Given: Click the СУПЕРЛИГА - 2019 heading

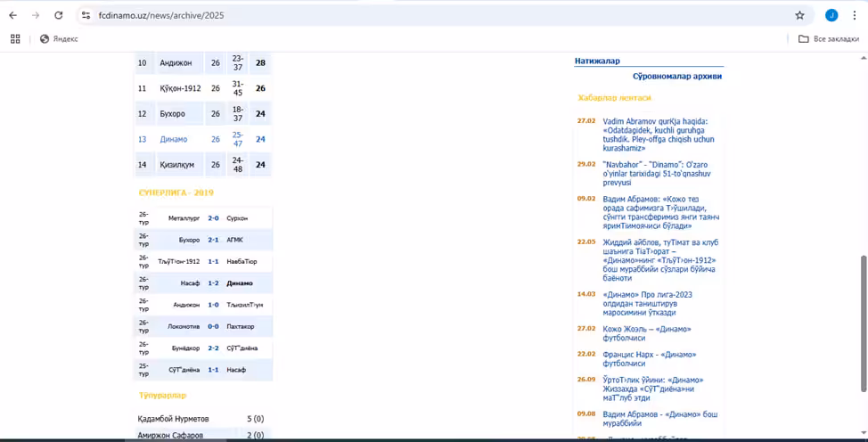Looking at the screenshot, I should [x=176, y=192].
